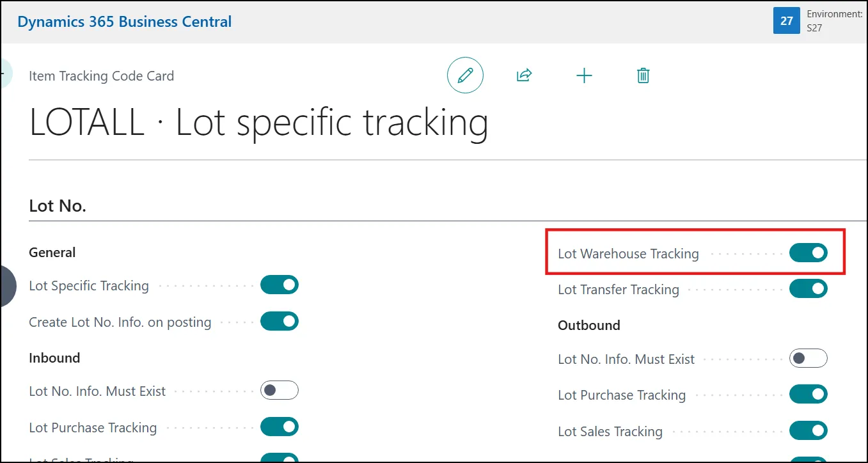Click the Outbound Lot Sales Tracking label
This screenshot has height=463, width=868.
tap(610, 432)
